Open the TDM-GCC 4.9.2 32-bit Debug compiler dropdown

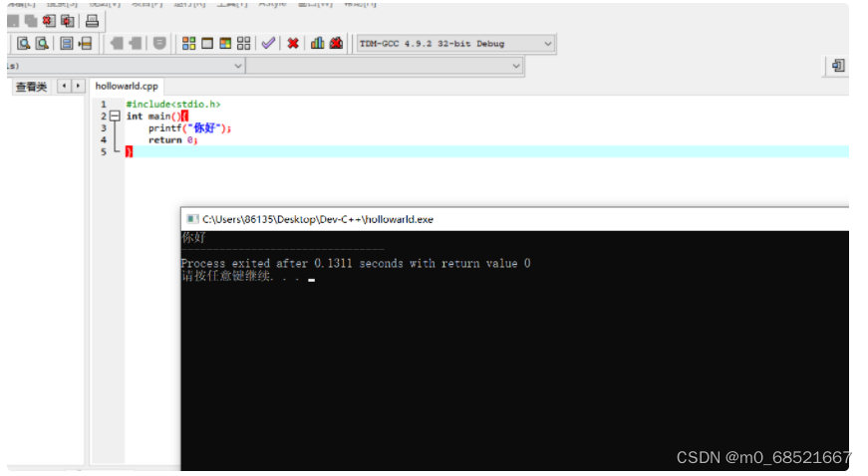(455, 44)
